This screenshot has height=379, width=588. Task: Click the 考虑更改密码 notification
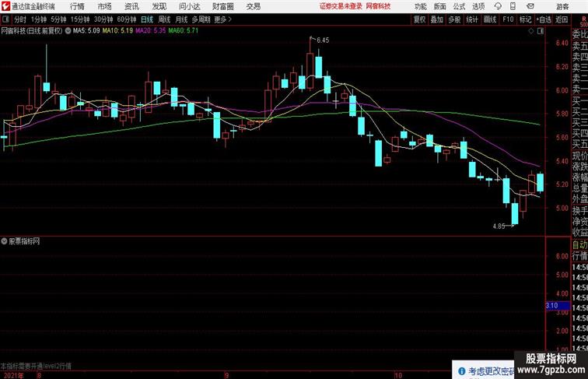click(x=492, y=371)
